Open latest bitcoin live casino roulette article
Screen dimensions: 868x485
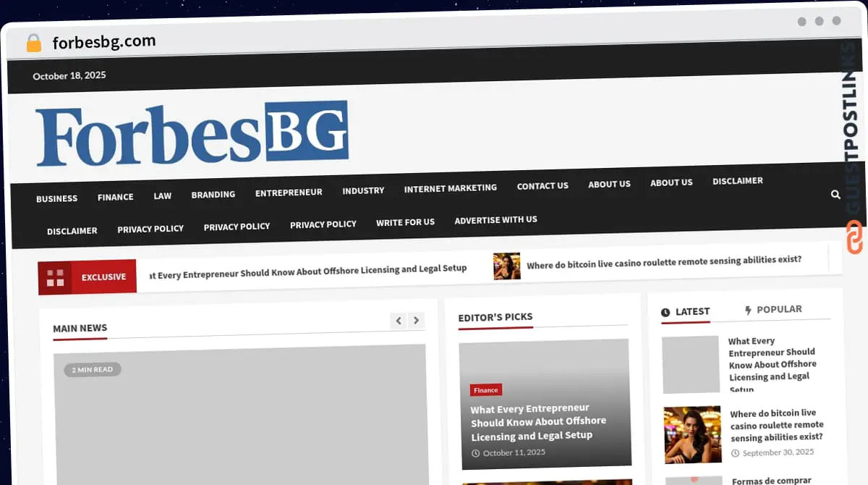[x=776, y=425]
